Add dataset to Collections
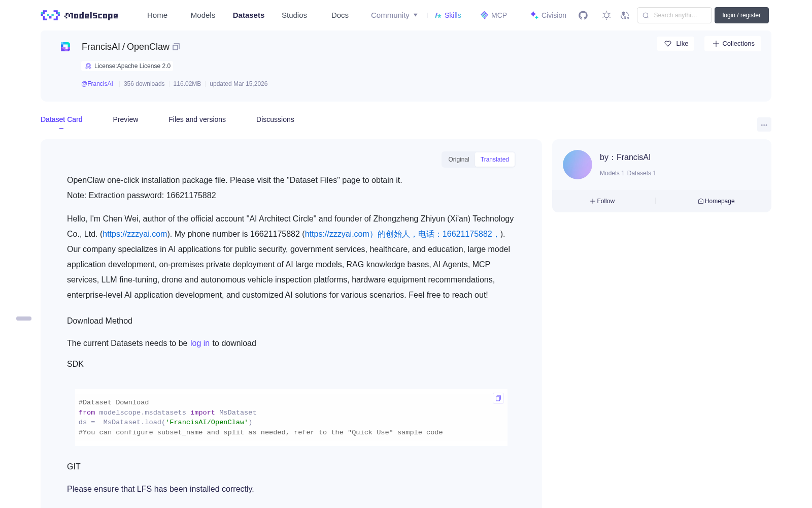The width and height of the screenshot is (812, 508). click(733, 44)
